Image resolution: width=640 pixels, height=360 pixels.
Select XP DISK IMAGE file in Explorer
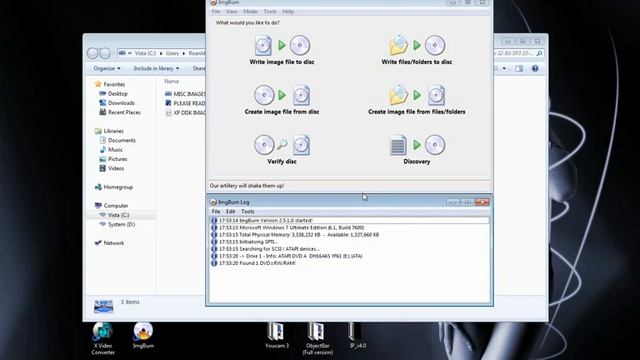[185, 113]
